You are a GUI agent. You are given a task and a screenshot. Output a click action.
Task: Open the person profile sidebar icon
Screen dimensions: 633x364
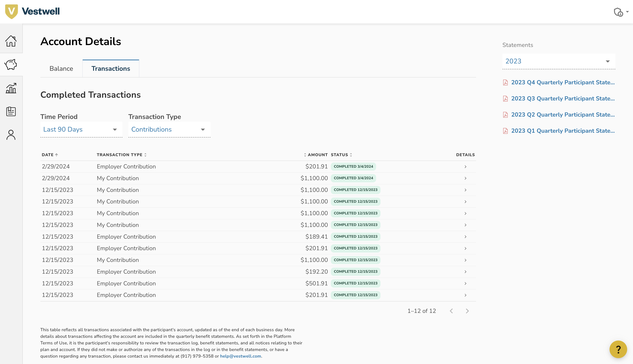(x=11, y=135)
